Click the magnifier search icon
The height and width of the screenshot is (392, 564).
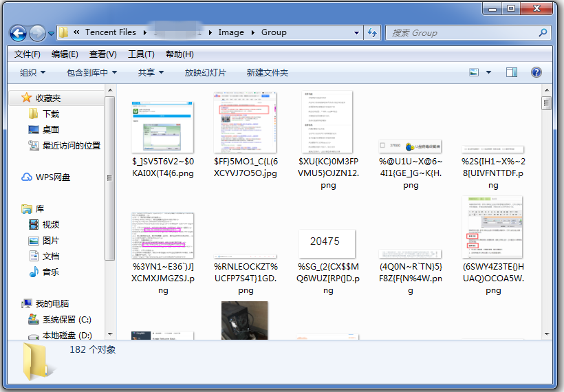point(543,33)
